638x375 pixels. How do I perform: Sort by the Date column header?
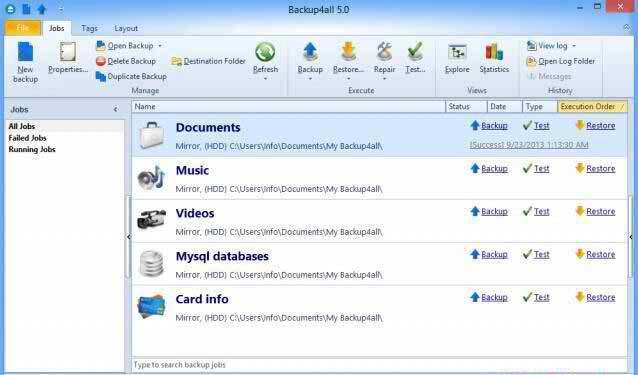pyautogui.click(x=505, y=107)
